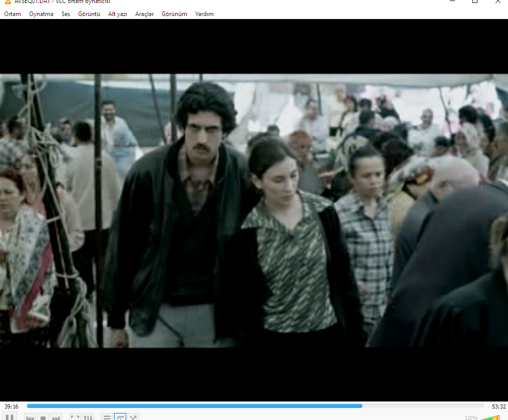Open the Görüntü menu
This screenshot has width=508, height=420.
pyautogui.click(x=89, y=14)
